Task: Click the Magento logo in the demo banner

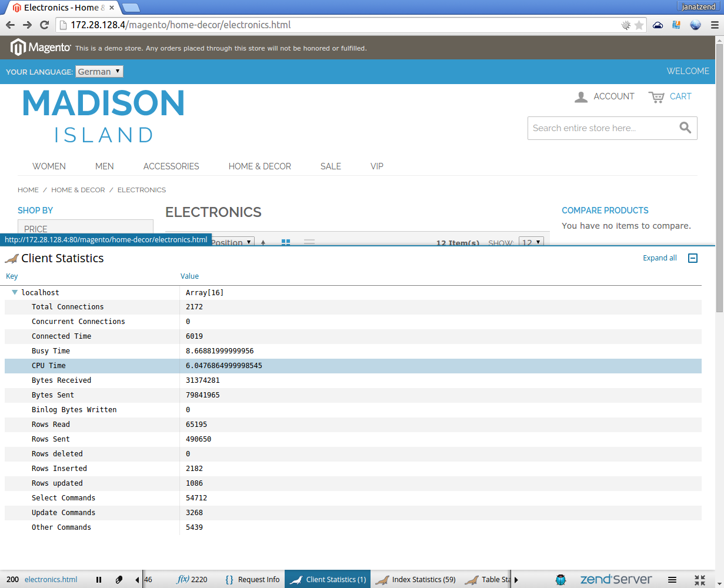Action: (x=41, y=48)
